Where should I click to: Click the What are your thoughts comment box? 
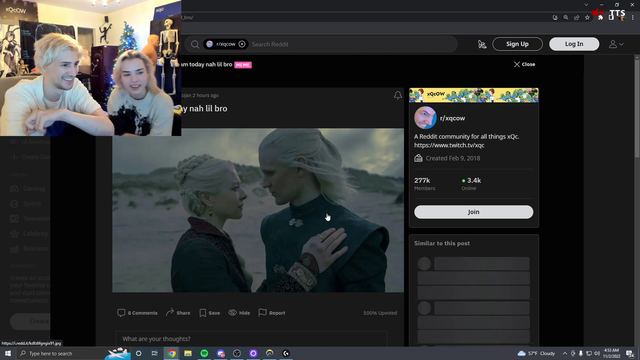tap(251, 339)
